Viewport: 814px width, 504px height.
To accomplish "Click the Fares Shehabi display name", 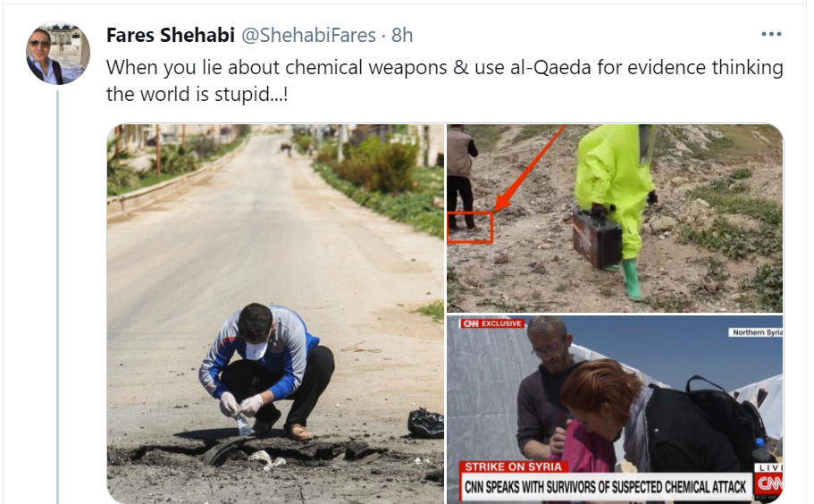I will click(x=171, y=35).
